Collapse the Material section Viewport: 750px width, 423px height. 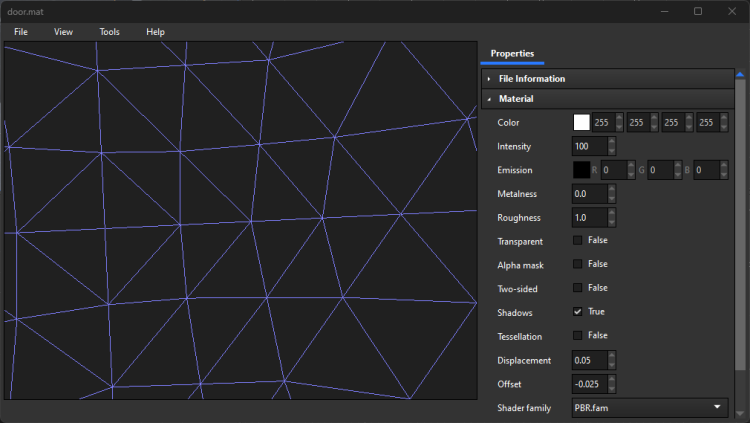pos(516,99)
